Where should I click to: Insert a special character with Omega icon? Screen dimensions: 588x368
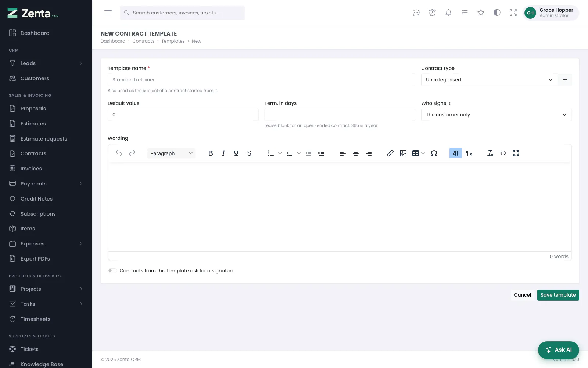point(434,153)
